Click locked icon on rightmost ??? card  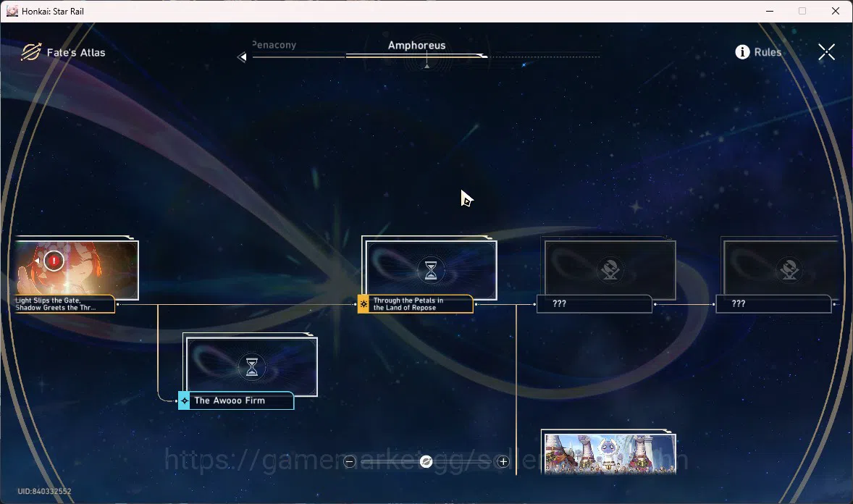point(789,269)
